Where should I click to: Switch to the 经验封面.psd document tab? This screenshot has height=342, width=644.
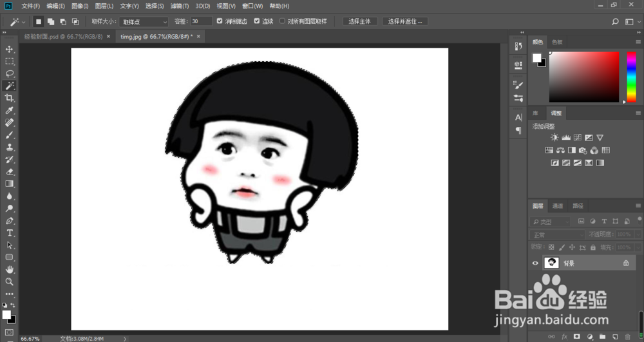tap(63, 37)
